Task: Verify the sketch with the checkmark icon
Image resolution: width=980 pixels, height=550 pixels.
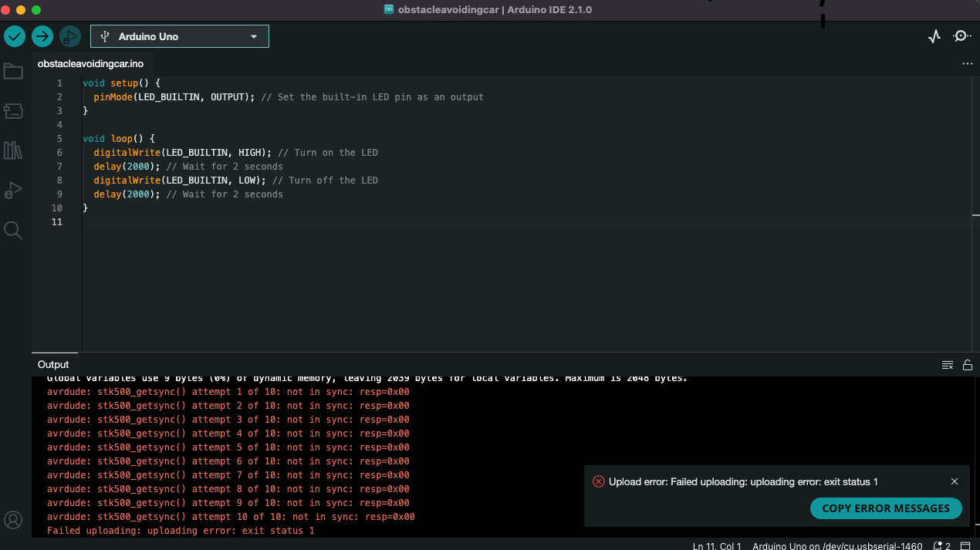Action: 14,35
